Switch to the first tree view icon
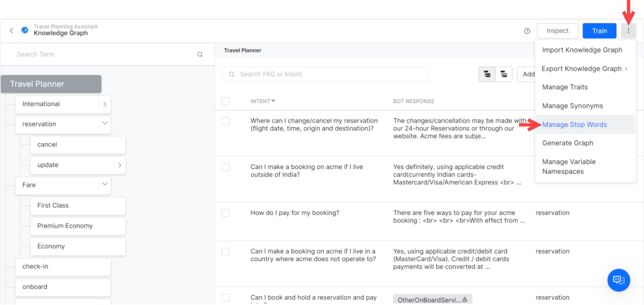This screenshot has height=305, width=644. click(487, 74)
